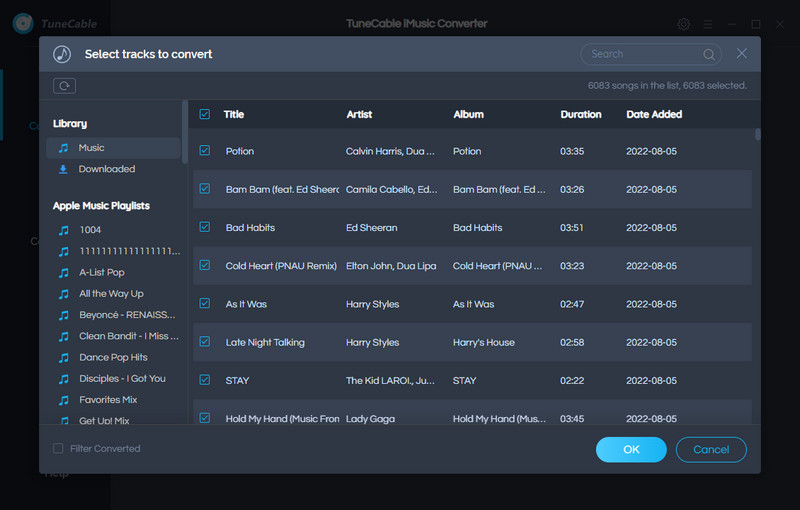The height and width of the screenshot is (510, 800).
Task: Click artist 'Lady Gaga' cell
Action: pos(370,419)
